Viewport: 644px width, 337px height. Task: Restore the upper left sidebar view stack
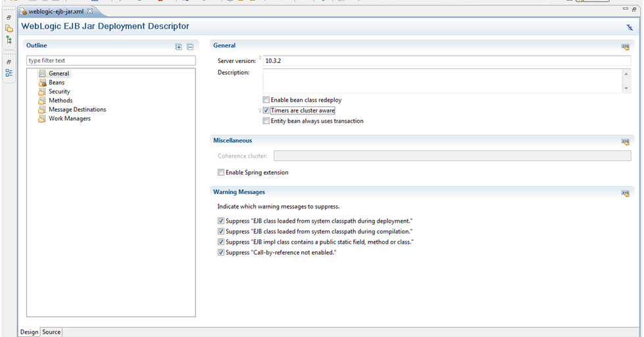point(9,18)
